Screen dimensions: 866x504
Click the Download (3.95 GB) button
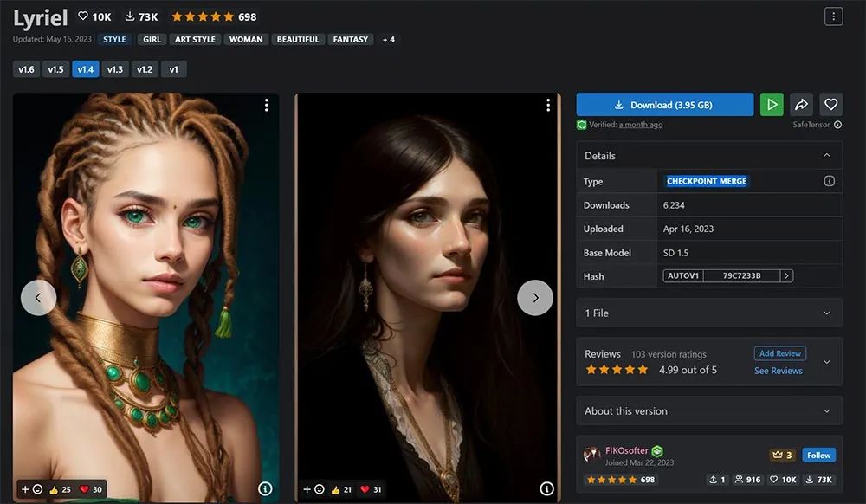664,105
